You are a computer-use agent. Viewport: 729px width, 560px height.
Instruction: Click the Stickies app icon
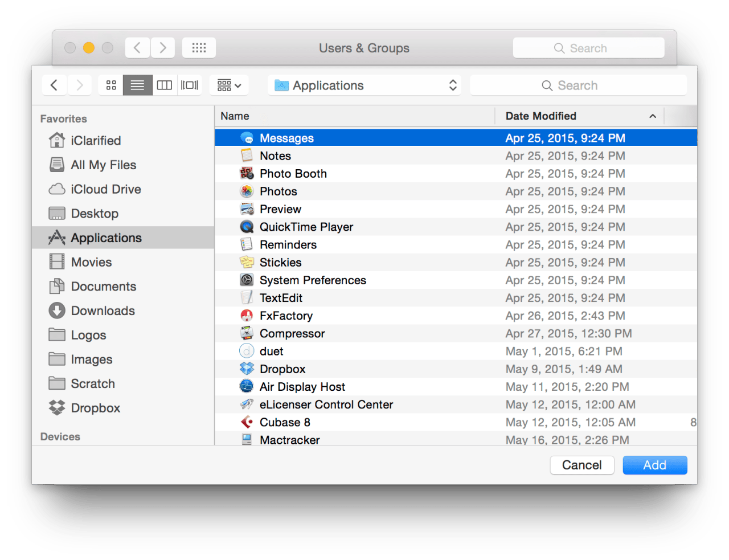[x=247, y=262]
